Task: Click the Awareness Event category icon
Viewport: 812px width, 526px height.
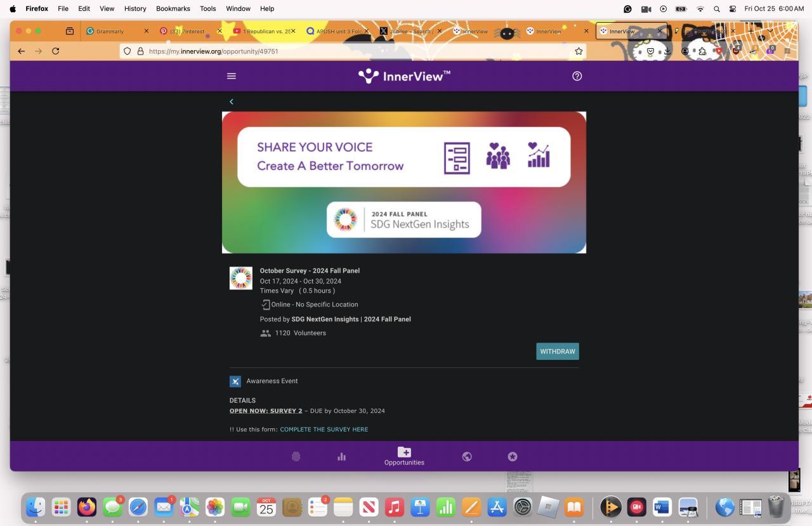Action: point(235,381)
